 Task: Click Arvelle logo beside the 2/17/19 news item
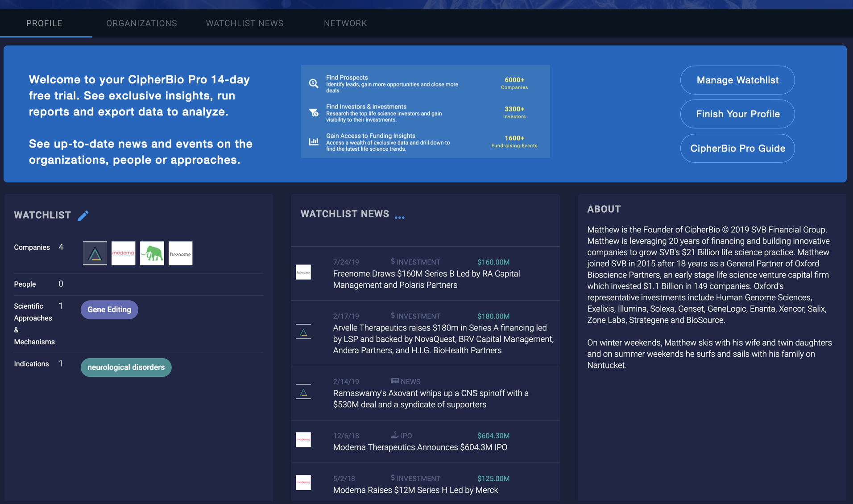303,332
